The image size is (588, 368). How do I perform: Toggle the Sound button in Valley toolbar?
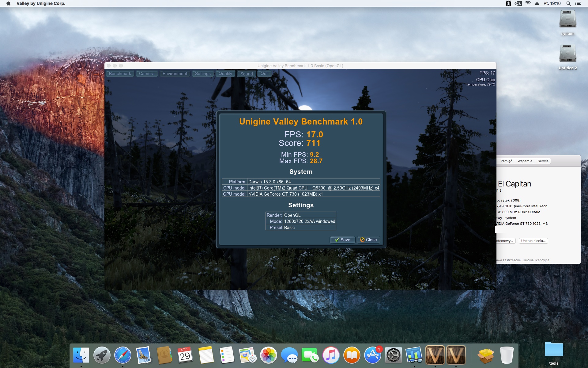click(246, 74)
